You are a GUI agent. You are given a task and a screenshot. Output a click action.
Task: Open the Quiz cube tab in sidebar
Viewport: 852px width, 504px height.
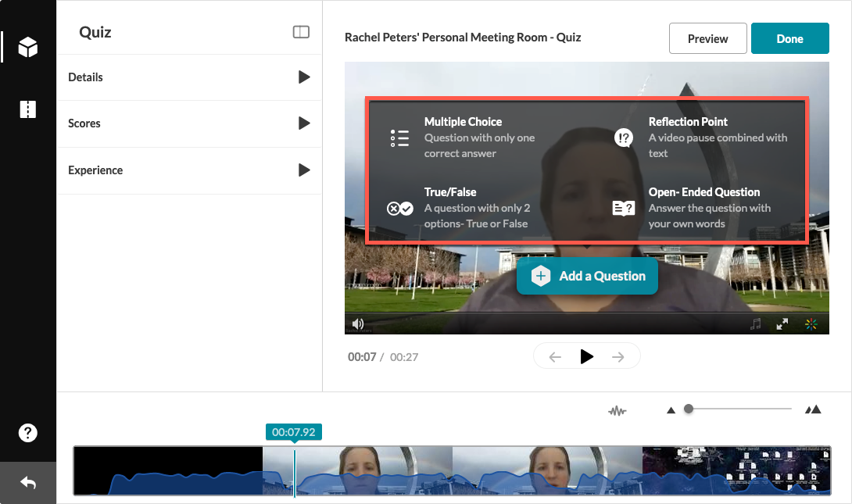[x=28, y=47]
